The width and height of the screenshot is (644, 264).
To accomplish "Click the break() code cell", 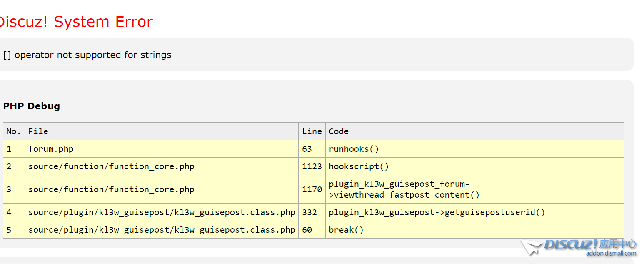I will tap(346, 230).
